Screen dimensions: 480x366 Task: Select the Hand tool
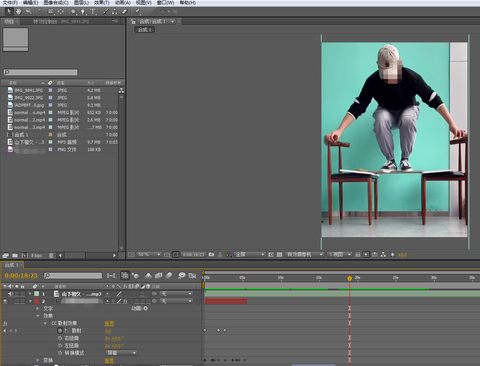tap(19, 11)
